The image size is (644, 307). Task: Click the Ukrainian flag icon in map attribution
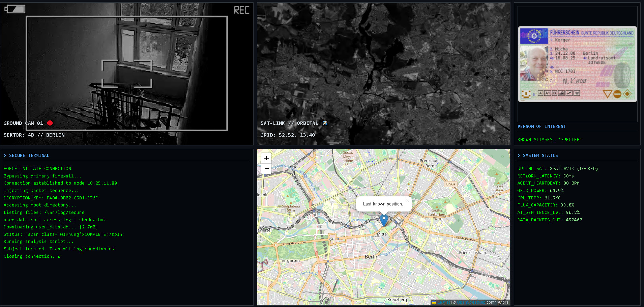(x=434, y=302)
